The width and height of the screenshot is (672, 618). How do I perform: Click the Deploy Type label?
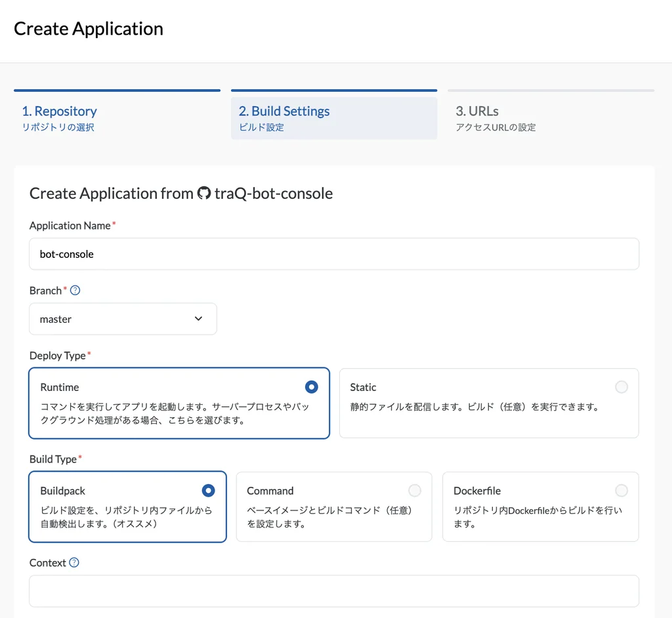pos(58,356)
